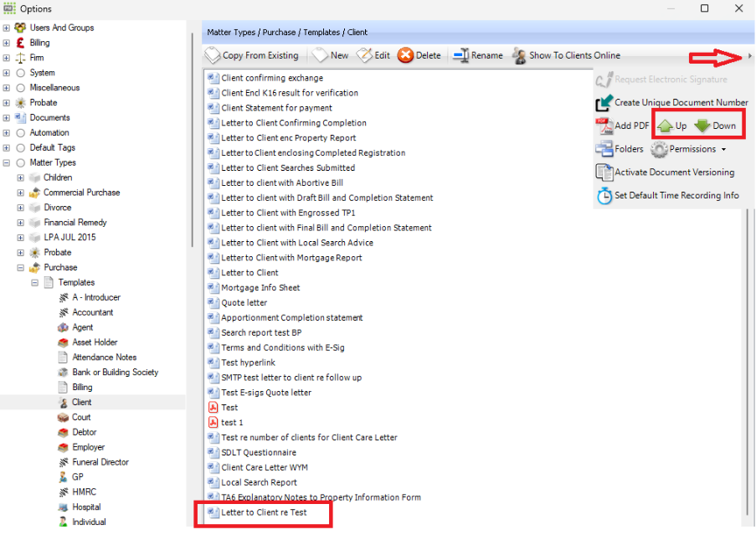
Task: Select 'Letter to Client re Test'
Action: pos(264,512)
